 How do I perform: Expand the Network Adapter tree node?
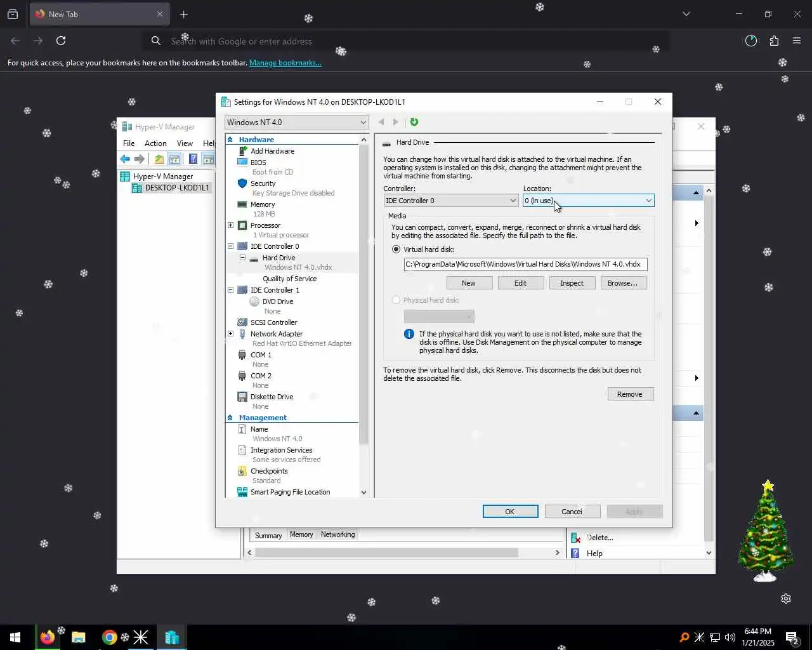(231, 334)
